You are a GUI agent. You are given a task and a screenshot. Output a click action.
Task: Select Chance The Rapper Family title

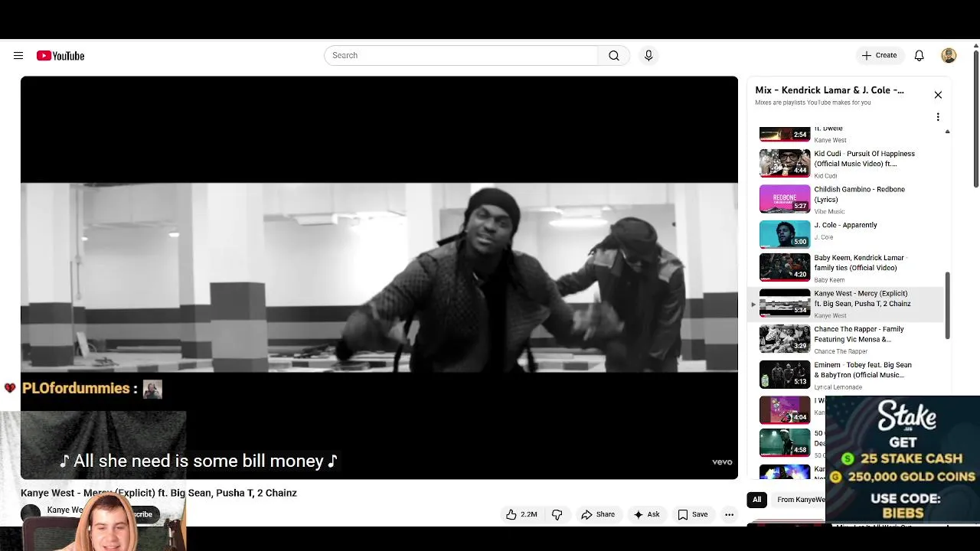point(859,334)
